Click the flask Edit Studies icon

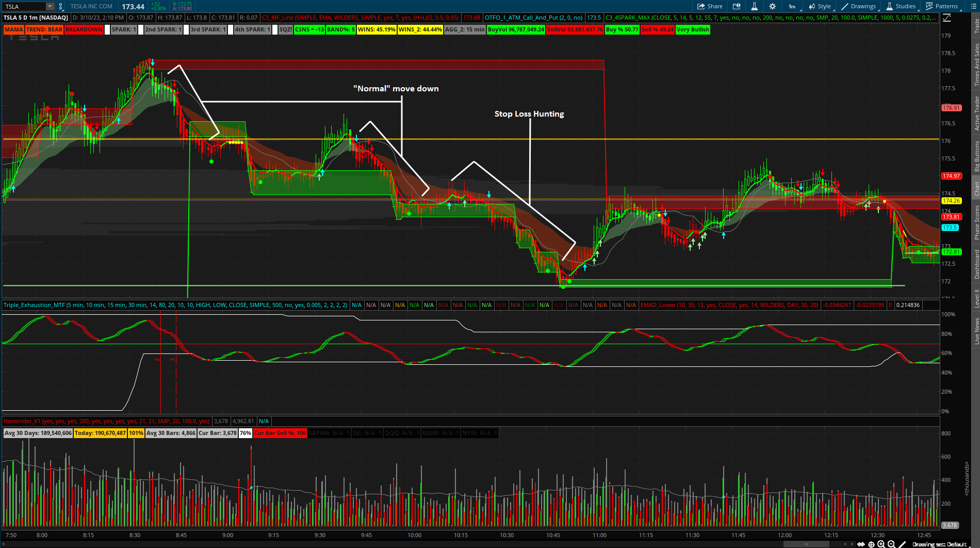(x=754, y=6)
